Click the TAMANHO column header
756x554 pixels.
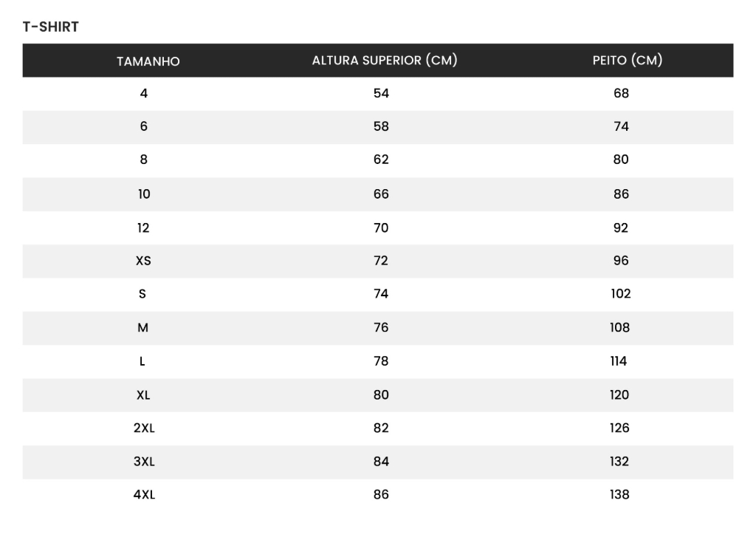[148, 61]
